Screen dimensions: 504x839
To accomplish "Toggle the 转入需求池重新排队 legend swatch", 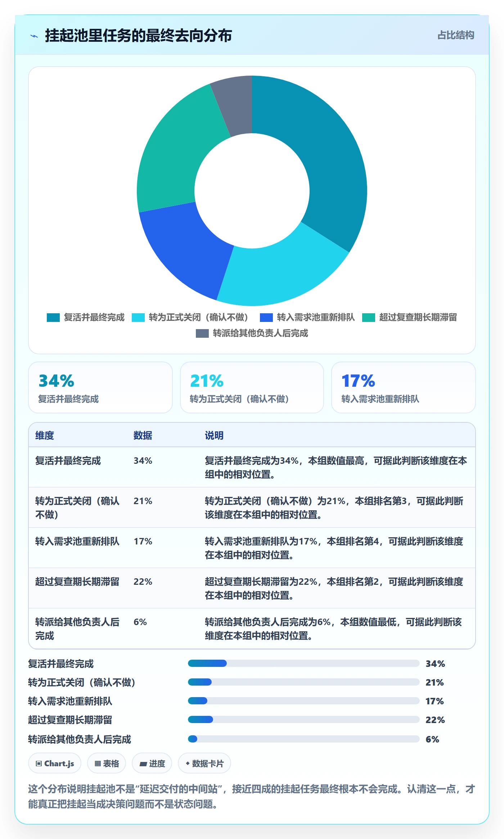I will point(266,318).
